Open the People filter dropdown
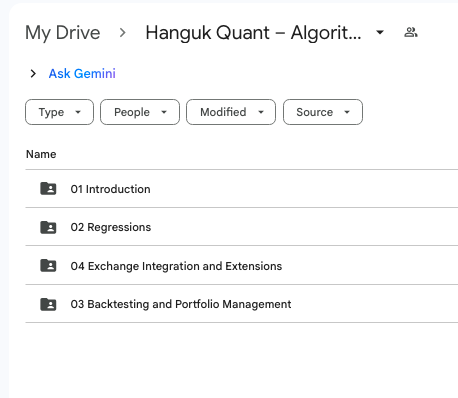This screenshot has height=398, width=458. click(140, 112)
